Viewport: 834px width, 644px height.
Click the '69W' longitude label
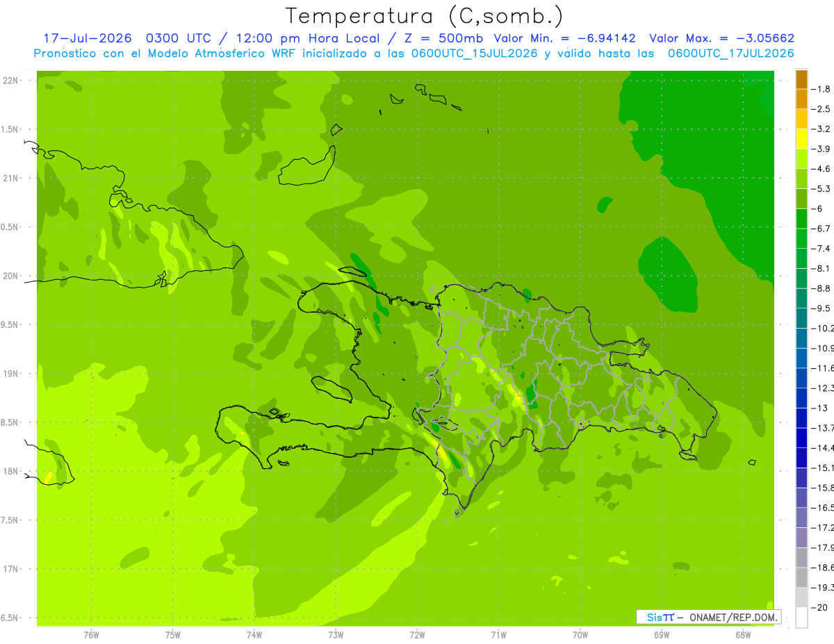pos(661,635)
